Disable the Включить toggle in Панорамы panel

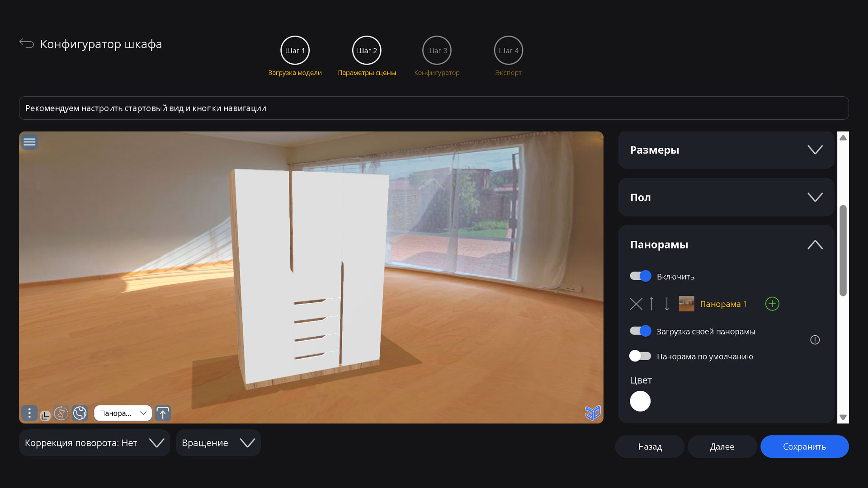click(640, 276)
